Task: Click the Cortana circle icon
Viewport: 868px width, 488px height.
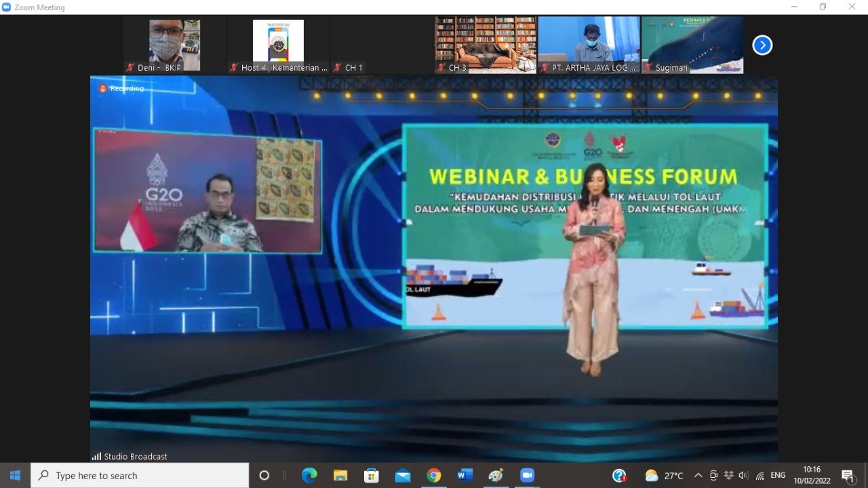Action: (264, 476)
